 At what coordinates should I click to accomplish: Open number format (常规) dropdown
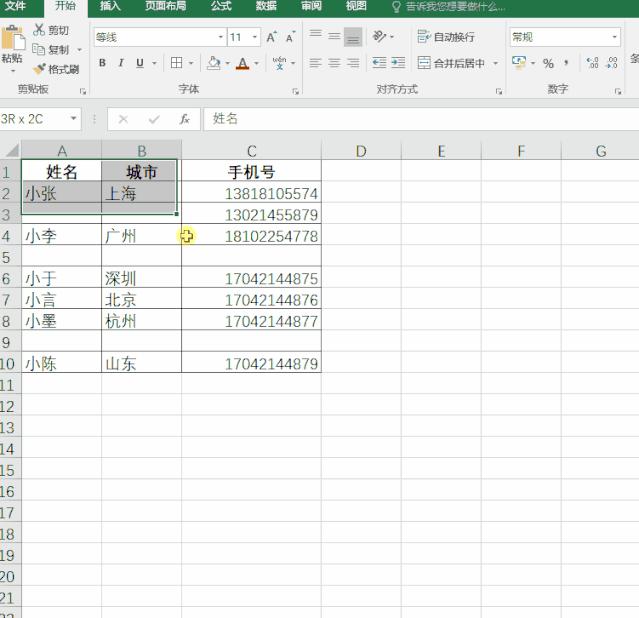click(x=614, y=38)
